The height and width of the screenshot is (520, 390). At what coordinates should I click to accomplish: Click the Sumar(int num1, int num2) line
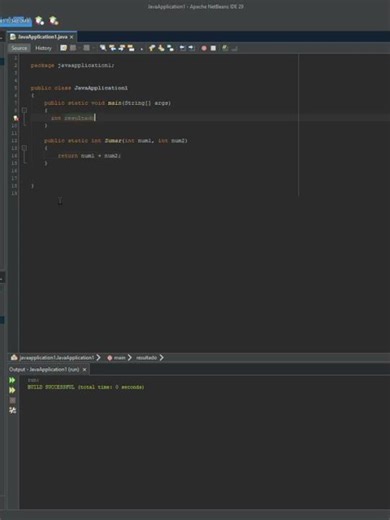[x=116, y=141]
